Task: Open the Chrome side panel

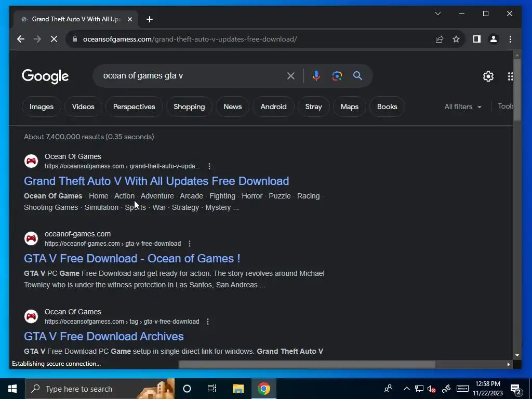Action: pos(477,39)
